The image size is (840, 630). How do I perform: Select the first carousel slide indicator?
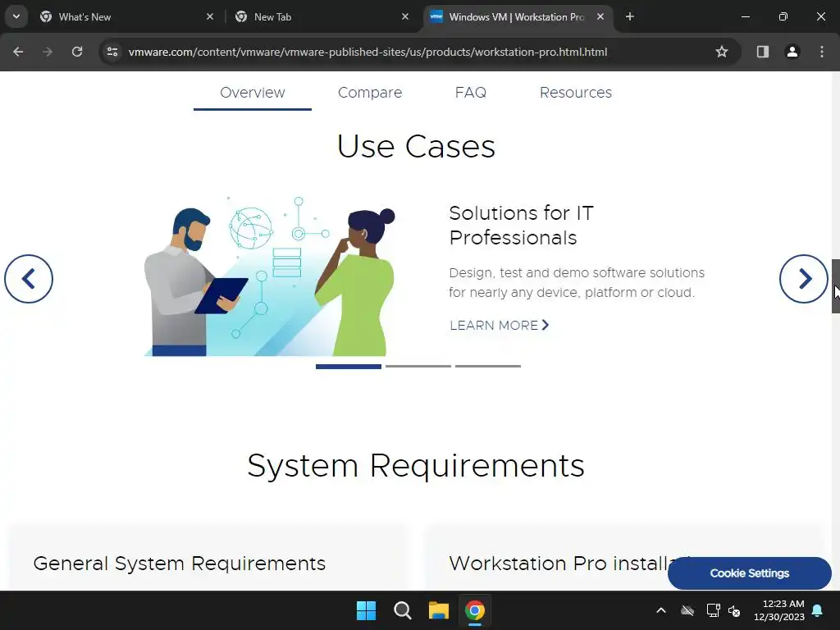[x=348, y=367]
